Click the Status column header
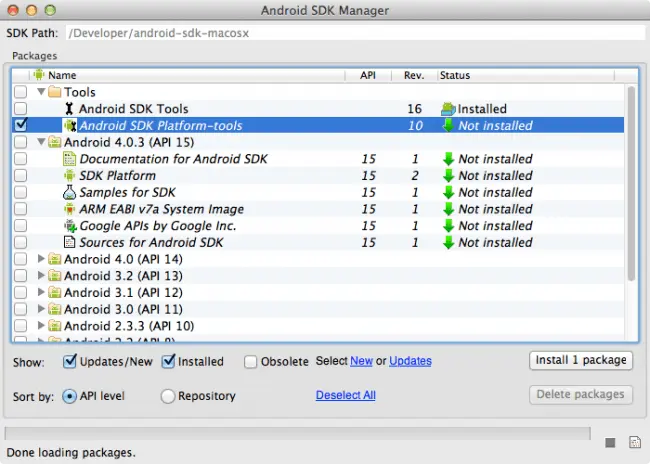 [x=455, y=75]
